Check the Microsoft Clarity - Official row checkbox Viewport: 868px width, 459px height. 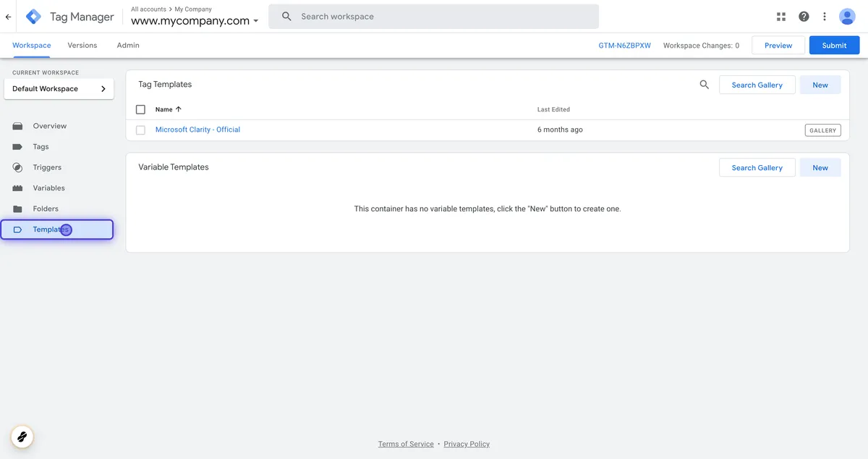[141, 130]
